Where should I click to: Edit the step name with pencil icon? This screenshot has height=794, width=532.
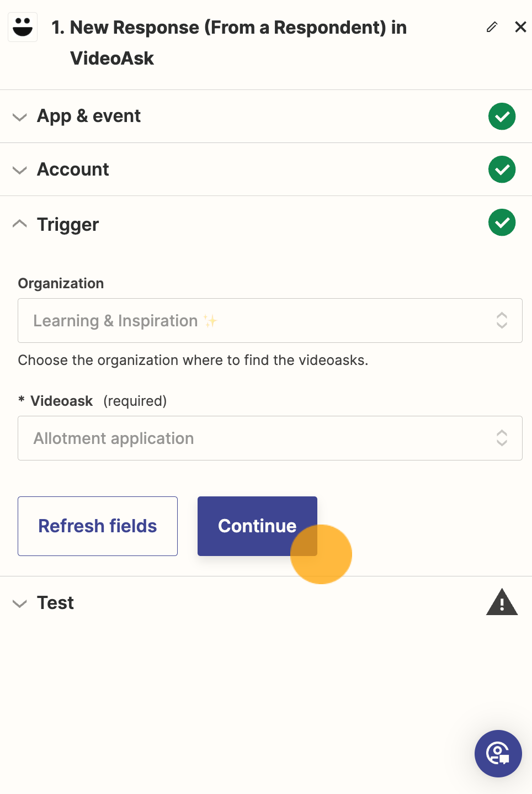pos(492,27)
